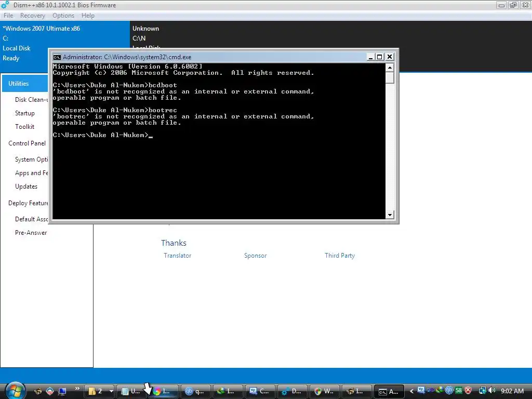The height and width of the screenshot is (399, 532).
Task: Open the Windows Start orb
Action: pyautogui.click(x=14, y=391)
